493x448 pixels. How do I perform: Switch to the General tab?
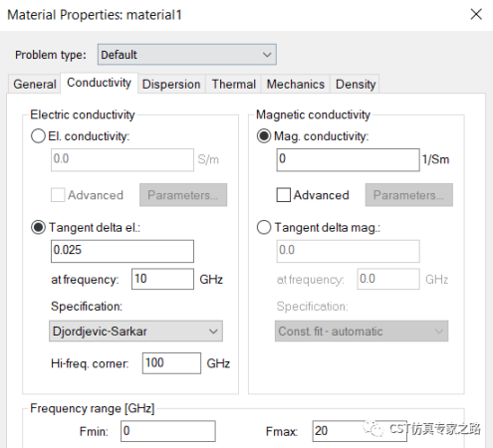tap(35, 84)
